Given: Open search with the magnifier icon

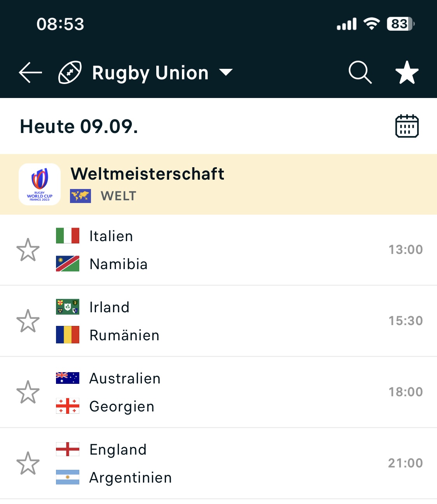Looking at the screenshot, I should click(360, 72).
